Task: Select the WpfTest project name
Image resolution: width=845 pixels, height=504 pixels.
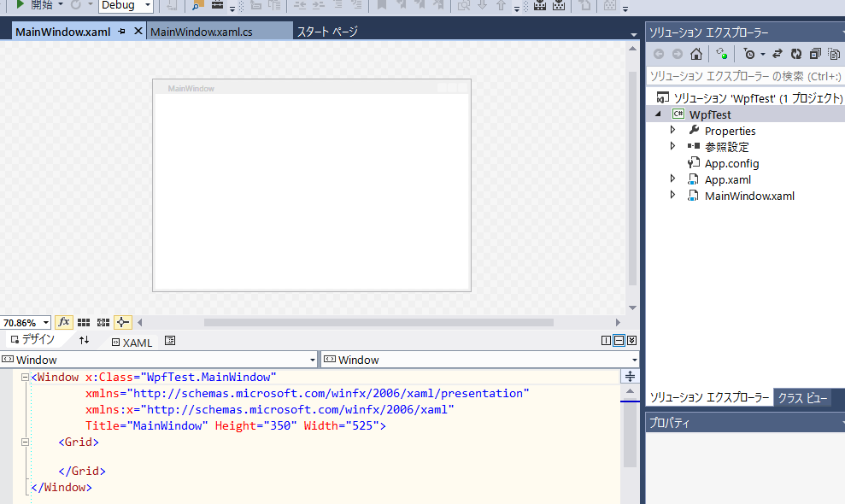Action: pos(710,114)
